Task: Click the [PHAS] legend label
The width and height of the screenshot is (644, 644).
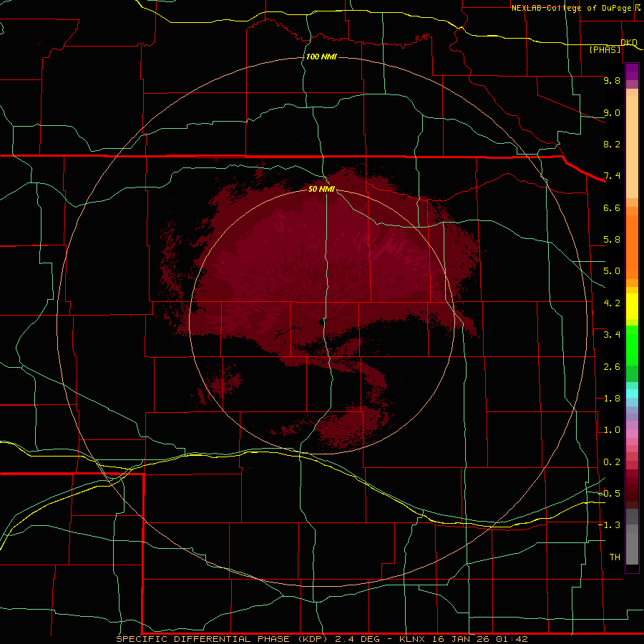Action: 605,49
